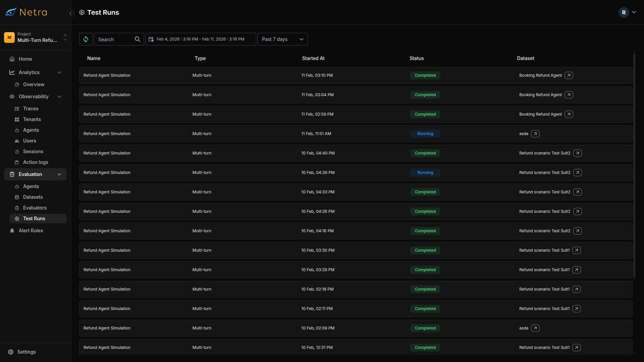This screenshot has height=362, width=644.
Task: Click Running status of 04:39 PM run
Action: click(x=425, y=173)
